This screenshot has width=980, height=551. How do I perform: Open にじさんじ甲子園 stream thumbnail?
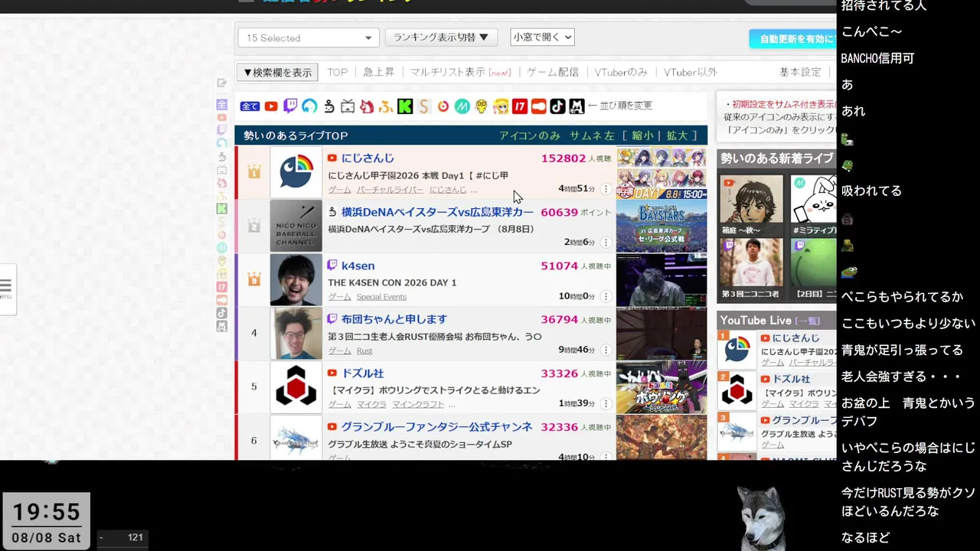coord(661,173)
